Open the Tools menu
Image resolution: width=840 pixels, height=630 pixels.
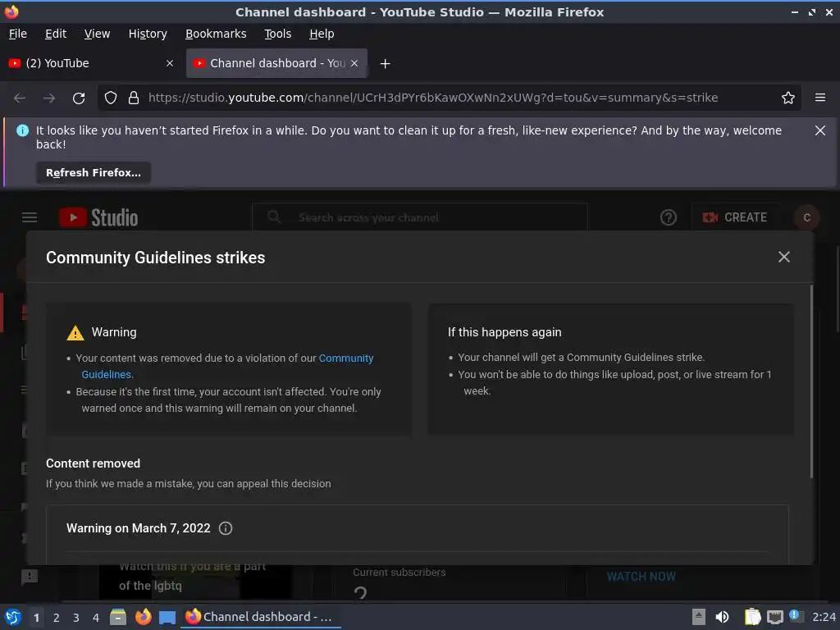(x=277, y=34)
